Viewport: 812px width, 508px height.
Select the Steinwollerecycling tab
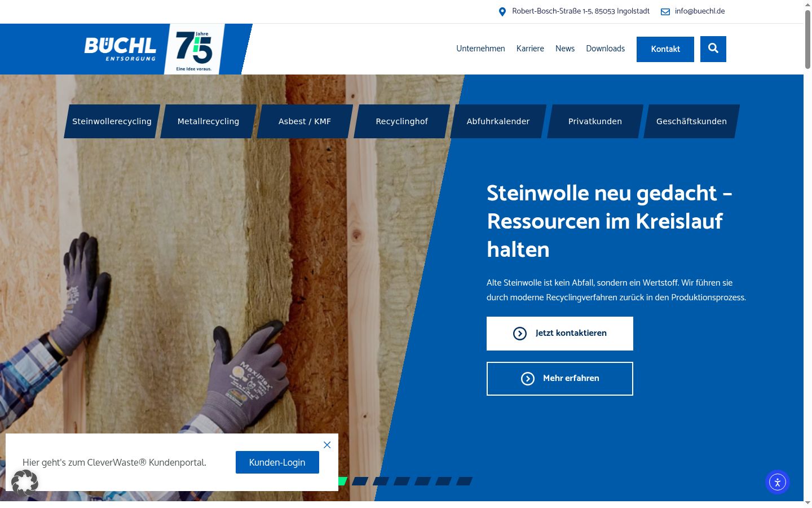click(112, 121)
